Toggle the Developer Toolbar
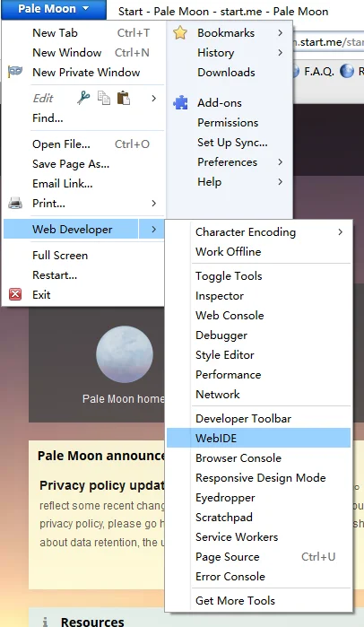 [x=258, y=418]
